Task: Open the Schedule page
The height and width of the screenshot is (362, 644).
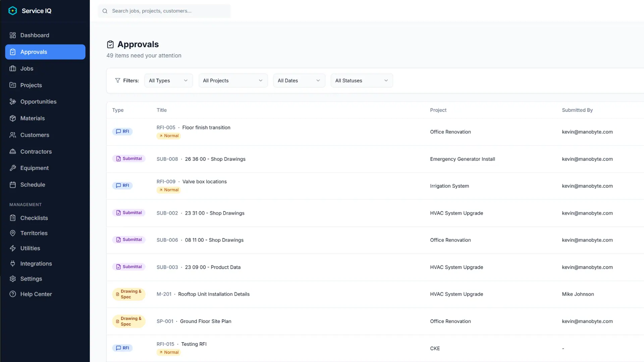Action: coord(45,185)
